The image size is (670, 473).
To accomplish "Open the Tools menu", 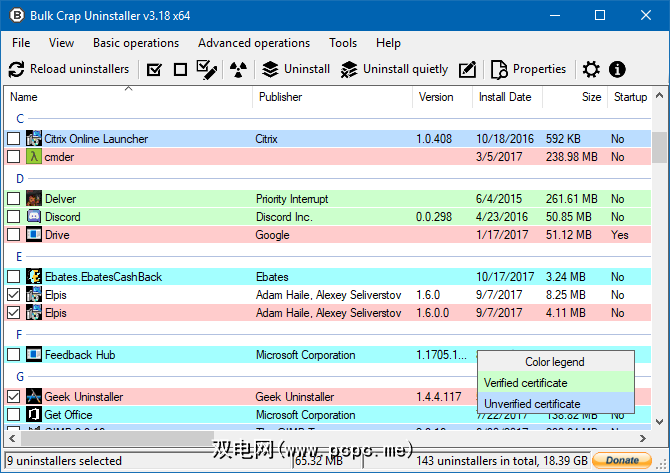I will pyautogui.click(x=343, y=43).
